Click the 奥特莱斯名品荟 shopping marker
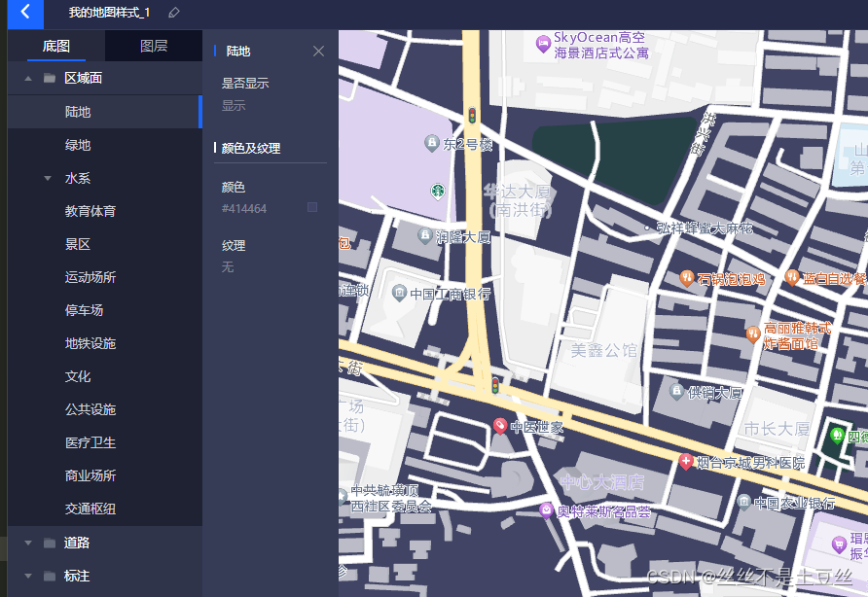 546,510
